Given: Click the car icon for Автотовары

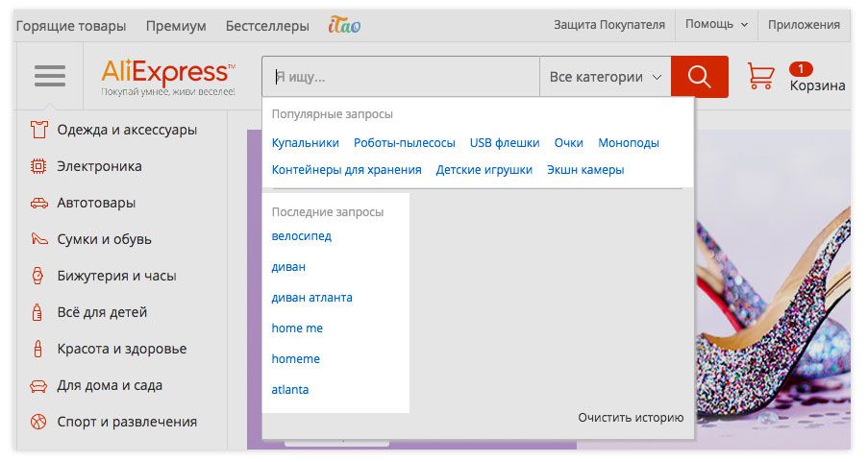Looking at the screenshot, I should pyautogui.click(x=38, y=203).
